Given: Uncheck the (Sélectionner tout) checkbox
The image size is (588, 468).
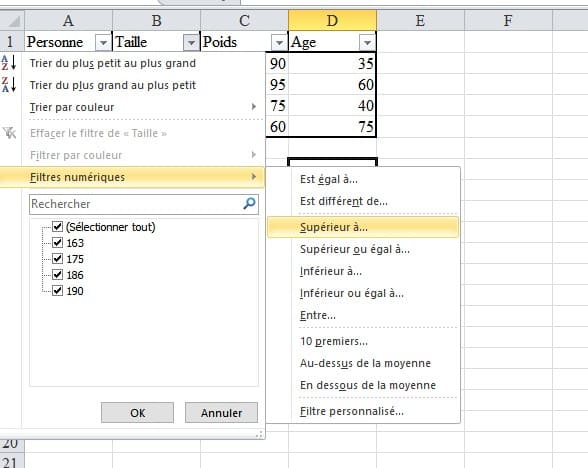Looking at the screenshot, I should pyautogui.click(x=57, y=226).
